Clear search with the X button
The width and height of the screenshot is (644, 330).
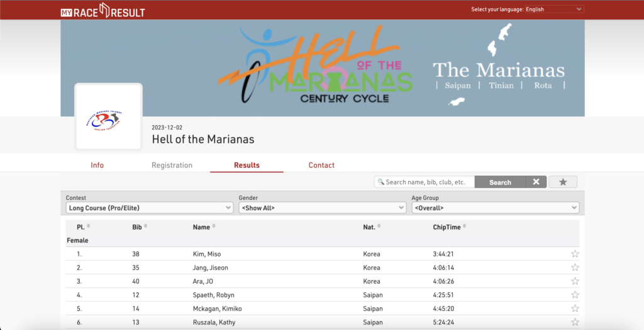click(536, 182)
